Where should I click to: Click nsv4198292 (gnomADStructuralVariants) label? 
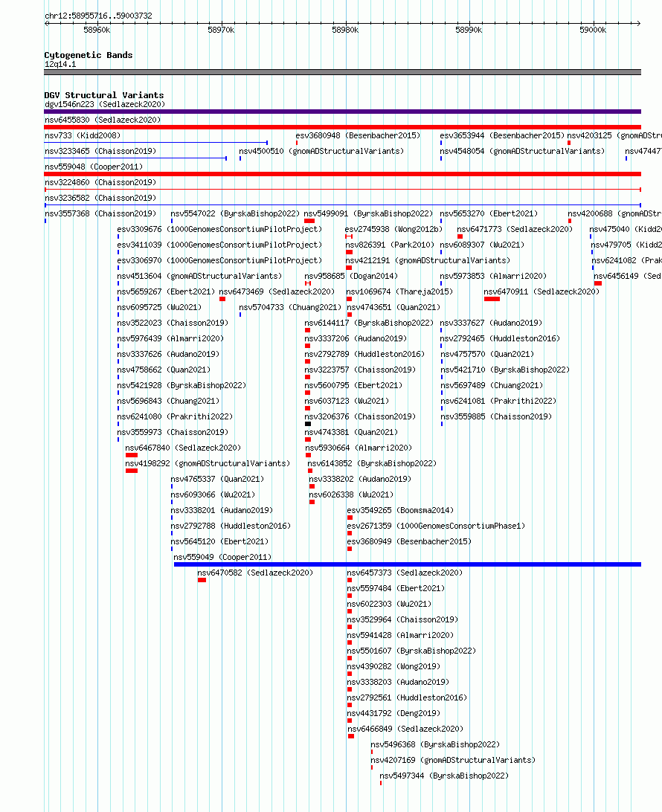[208, 463]
